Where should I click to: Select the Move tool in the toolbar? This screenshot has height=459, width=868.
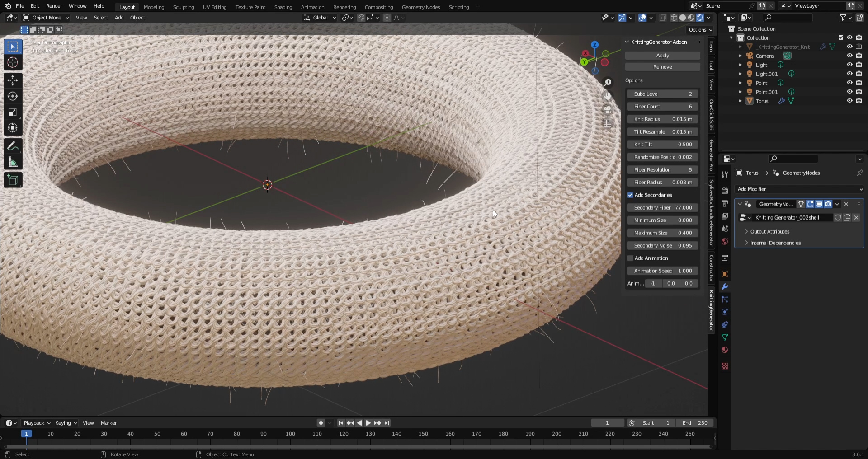click(x=12, y=80)
